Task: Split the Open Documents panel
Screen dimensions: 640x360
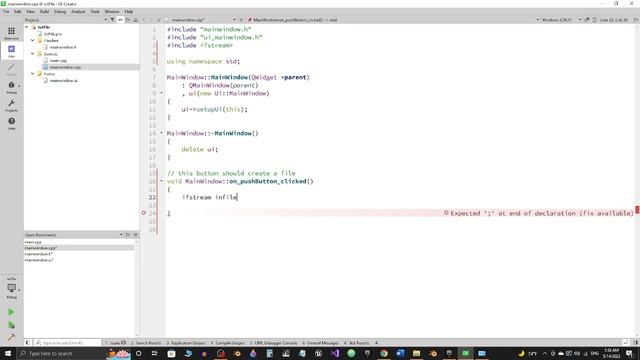Action: (x=128, y=235)
